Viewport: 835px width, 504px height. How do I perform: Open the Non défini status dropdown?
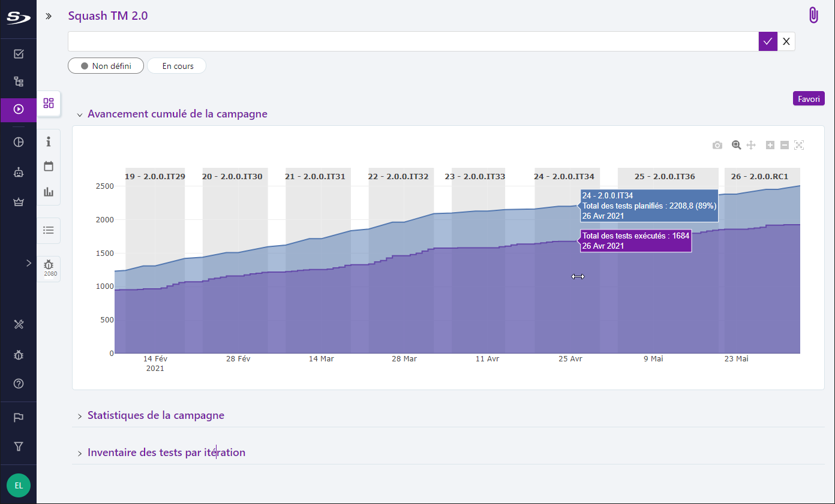[x=106, y=66]
